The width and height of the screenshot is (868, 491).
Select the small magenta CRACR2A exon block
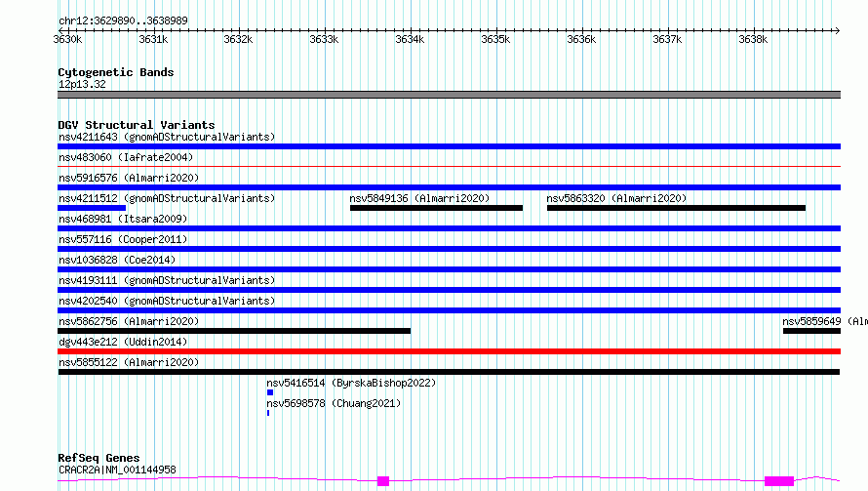383,481
